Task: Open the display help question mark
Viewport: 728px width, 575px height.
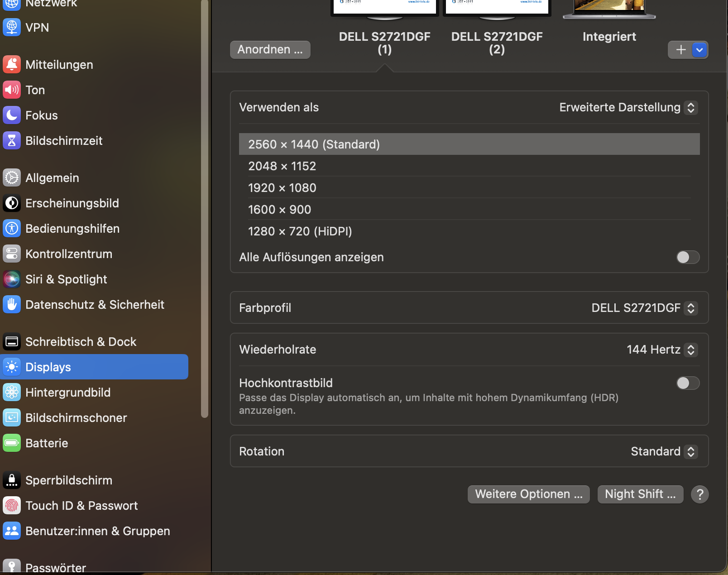Action: 699,494
